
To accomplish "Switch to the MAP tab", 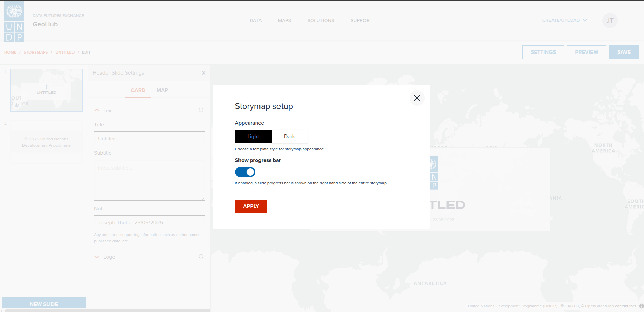I will pyautogui.click(x=162, y=90).
